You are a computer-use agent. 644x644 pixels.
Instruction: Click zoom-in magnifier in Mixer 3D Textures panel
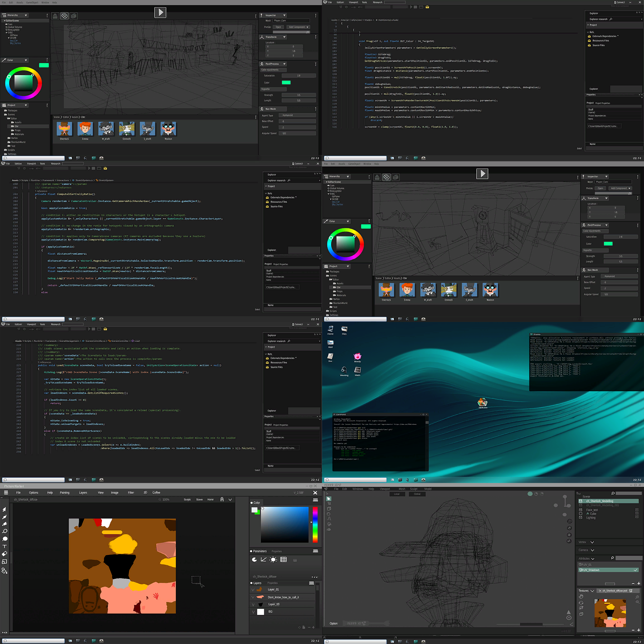[637, 597]
